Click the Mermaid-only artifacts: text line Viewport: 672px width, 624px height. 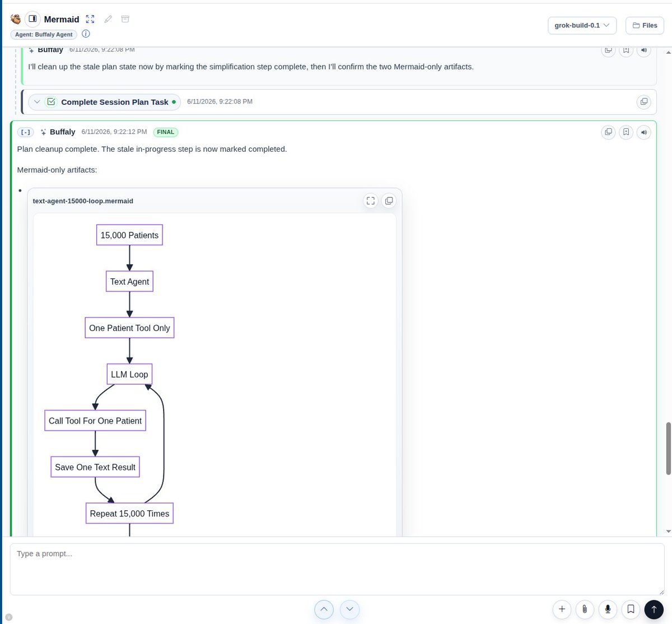(57, 170)
